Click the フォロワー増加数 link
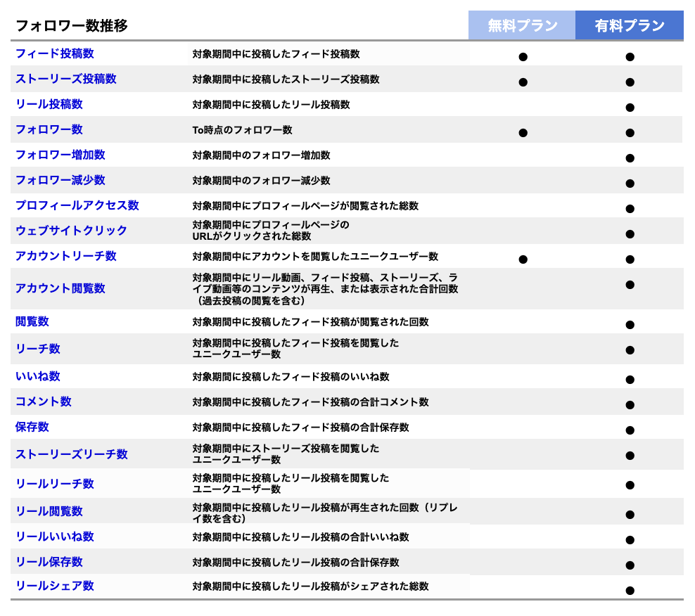The image size is (695, 616). pyautogui.click(x=60, y=155)
